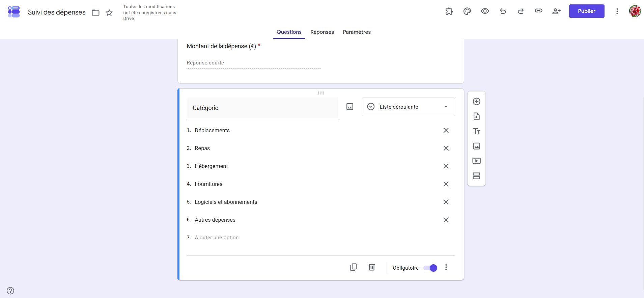The width and height of the screenshot is (644, 298).
Task: Remove the Fournitures option
Action: tap(446, 184)
